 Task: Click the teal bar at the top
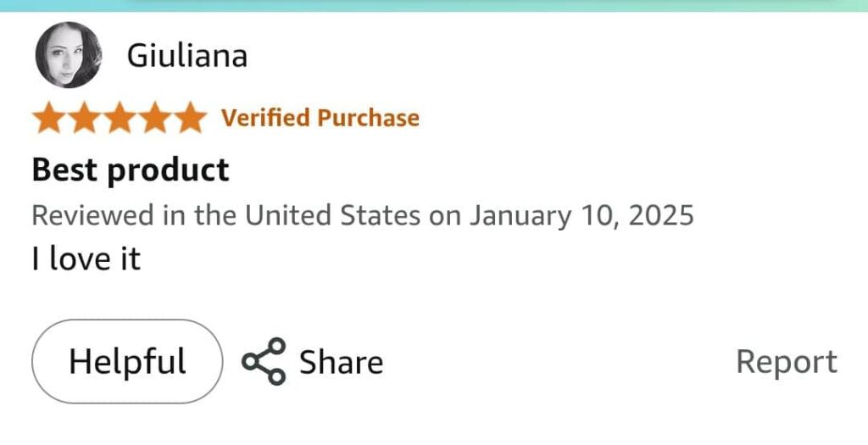coord(434,5)
